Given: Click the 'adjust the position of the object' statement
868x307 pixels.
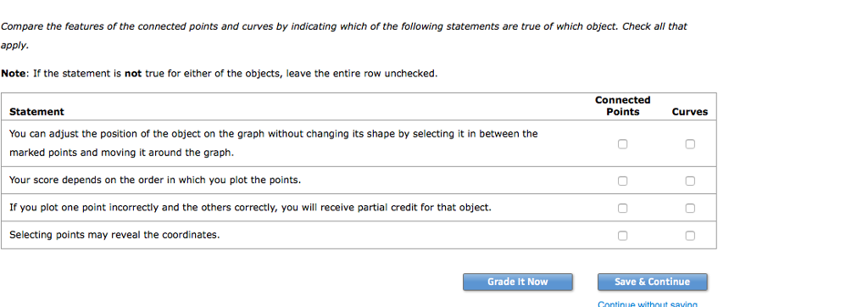Looking at the screenshot, I should coord(274,143).
